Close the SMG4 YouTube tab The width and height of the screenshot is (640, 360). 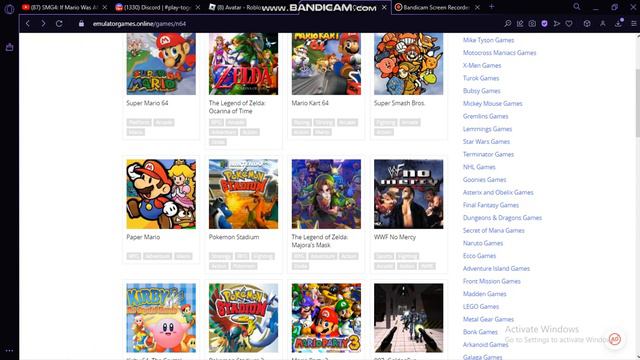click(105, 7)
